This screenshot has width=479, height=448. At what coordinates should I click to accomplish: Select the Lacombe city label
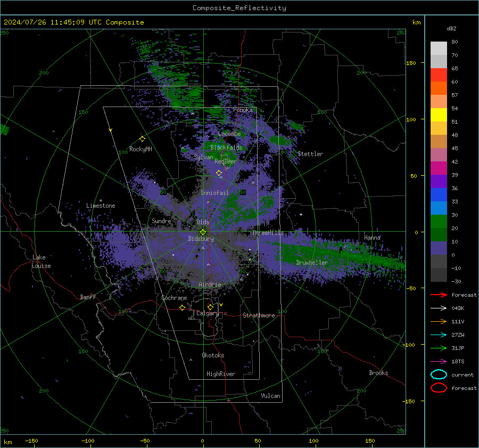pos(229,134)
